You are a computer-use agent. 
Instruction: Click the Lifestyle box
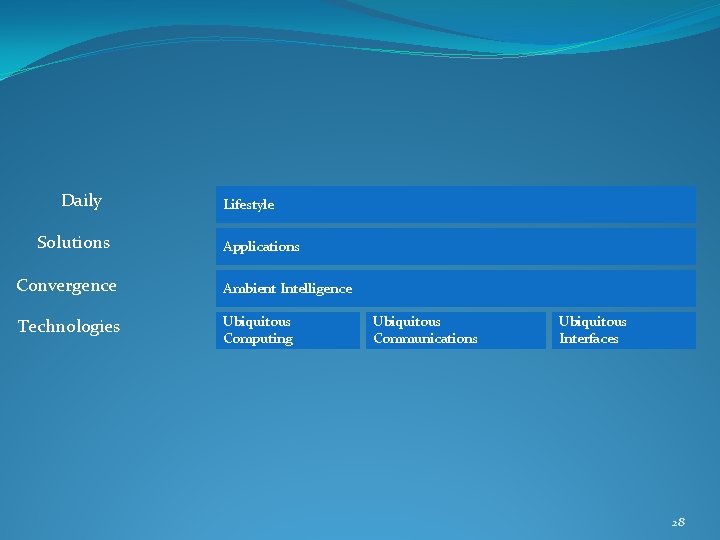(456, 204)
